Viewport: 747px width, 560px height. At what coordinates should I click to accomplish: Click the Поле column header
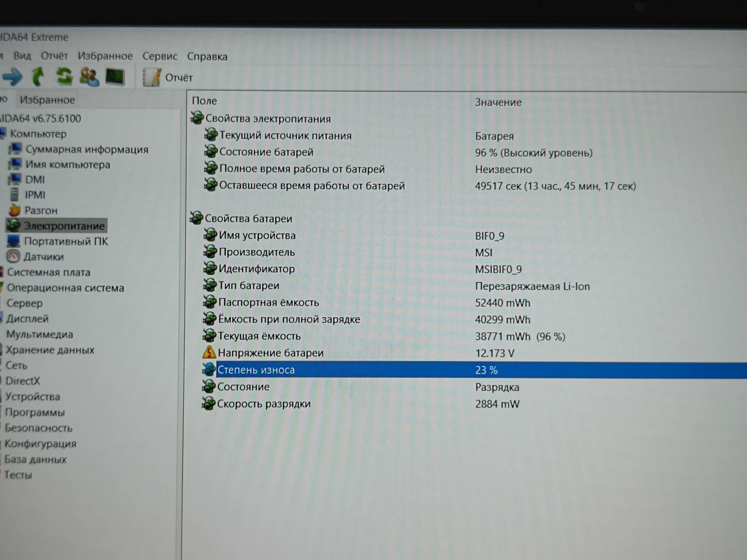click(204, 101)
